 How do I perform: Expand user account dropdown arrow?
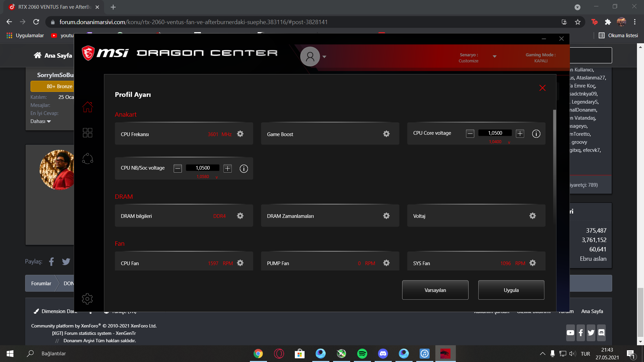(x=324, y=57)
